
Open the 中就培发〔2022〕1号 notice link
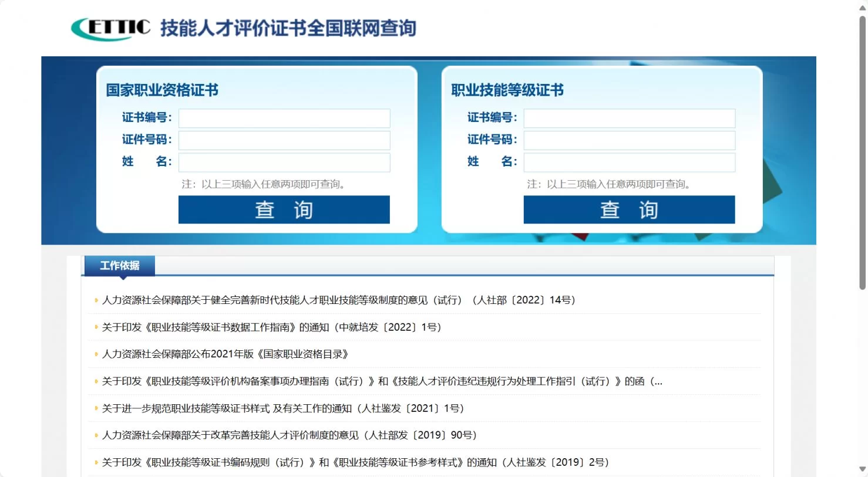(x=271, y=327)
